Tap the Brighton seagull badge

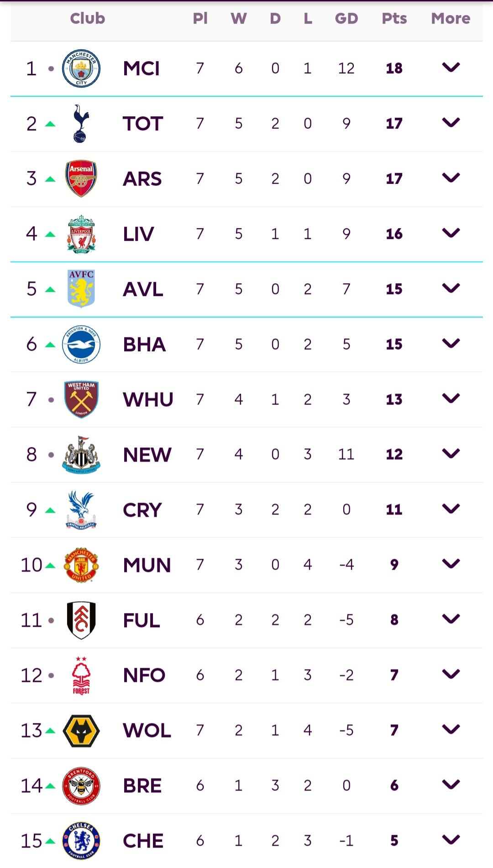pyautogui.click(x=81, y=344)
